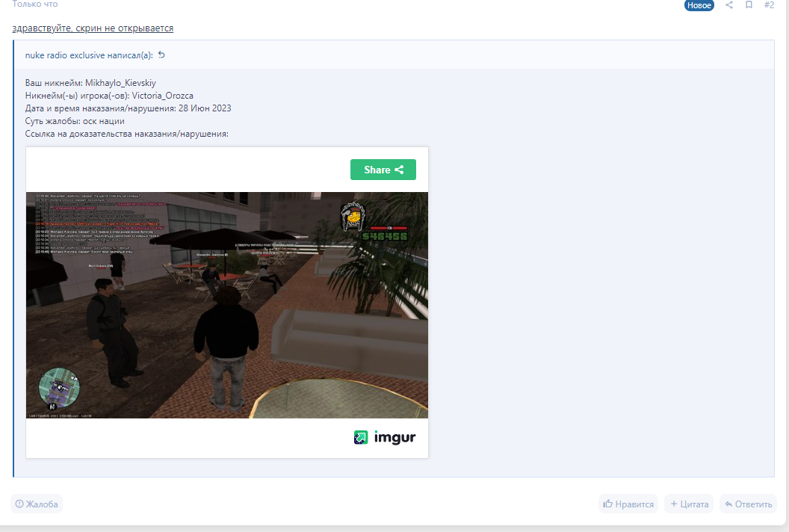Click the arrow icon beside the quote author
Viewport: 789px width, 532px height.
[x=161, y=55]
